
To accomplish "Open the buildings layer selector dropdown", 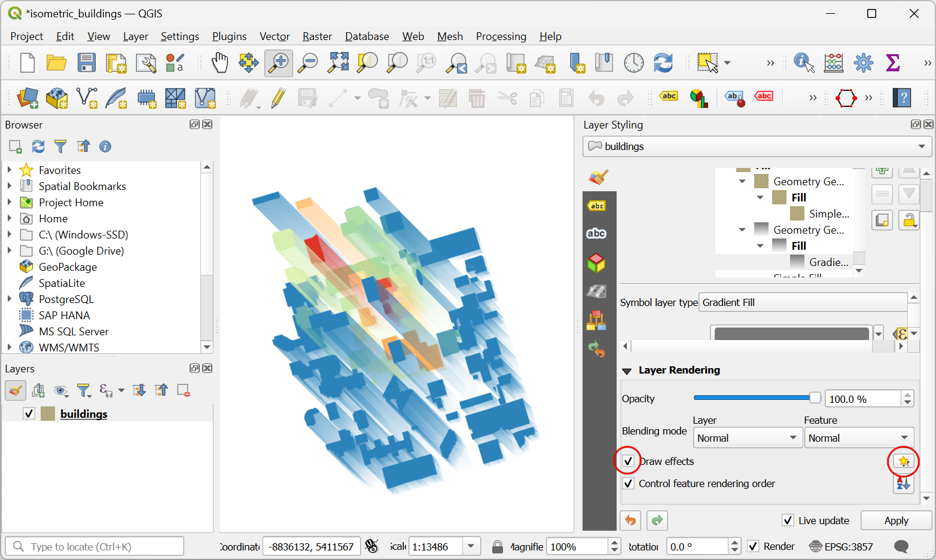I will click(757, 146).
